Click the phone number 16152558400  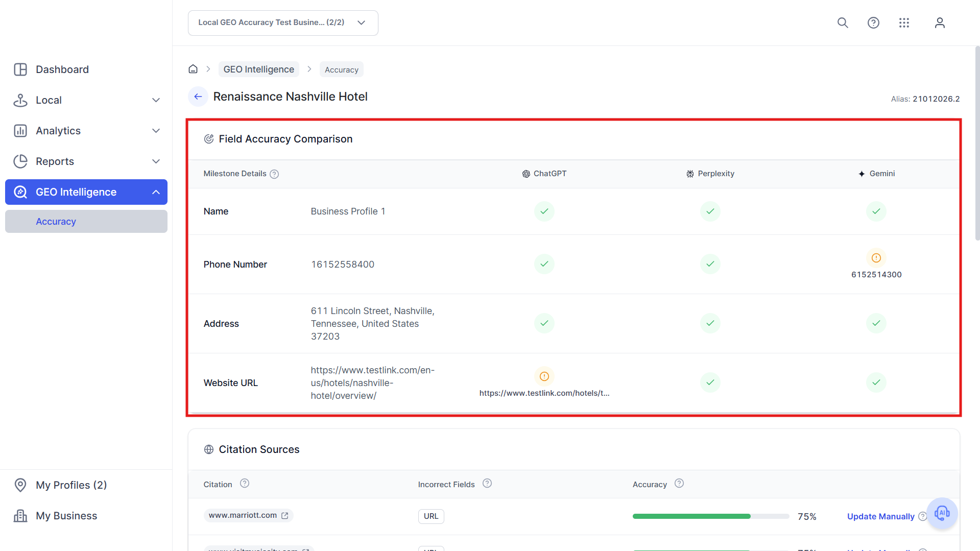pos(343,265)
